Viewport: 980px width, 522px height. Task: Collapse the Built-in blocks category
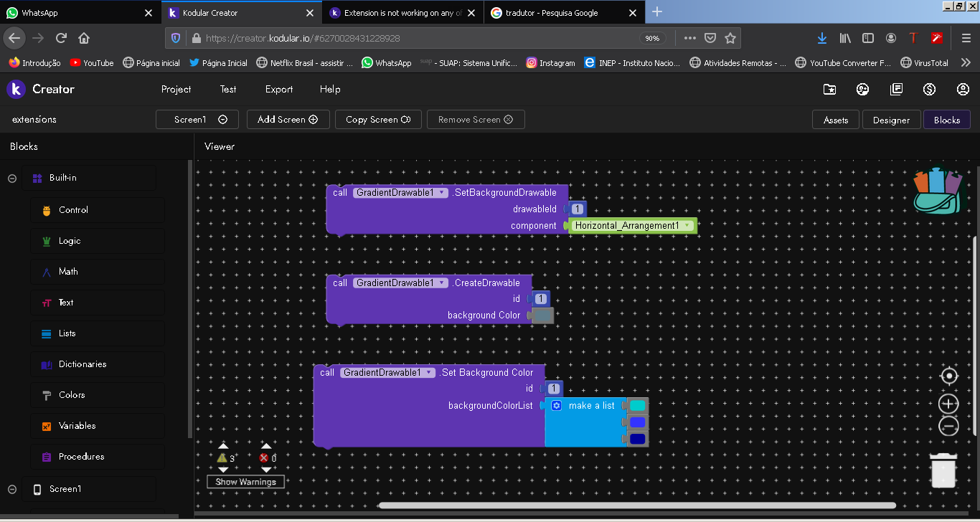tap(12, 179)
